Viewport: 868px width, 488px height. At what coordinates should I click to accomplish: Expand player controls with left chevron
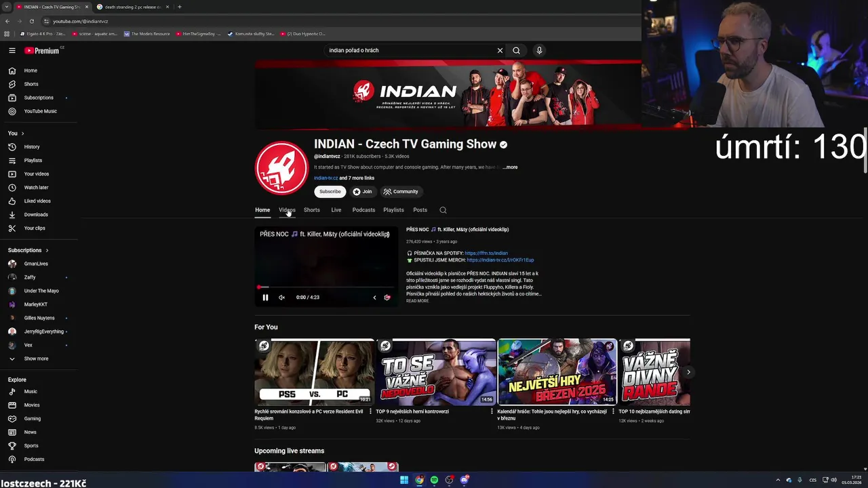pos(374,298)
